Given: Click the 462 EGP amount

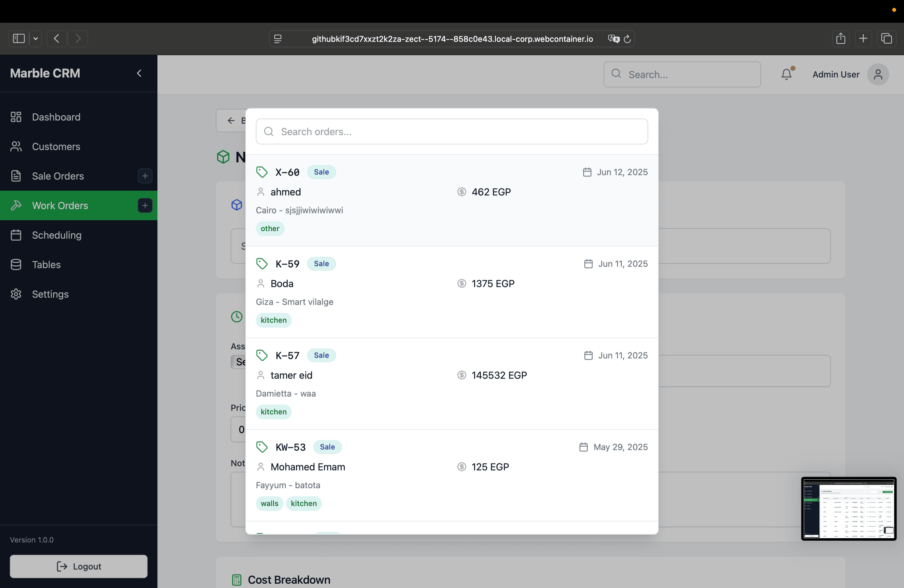Looking at the screenshot, I should [491, 192].
